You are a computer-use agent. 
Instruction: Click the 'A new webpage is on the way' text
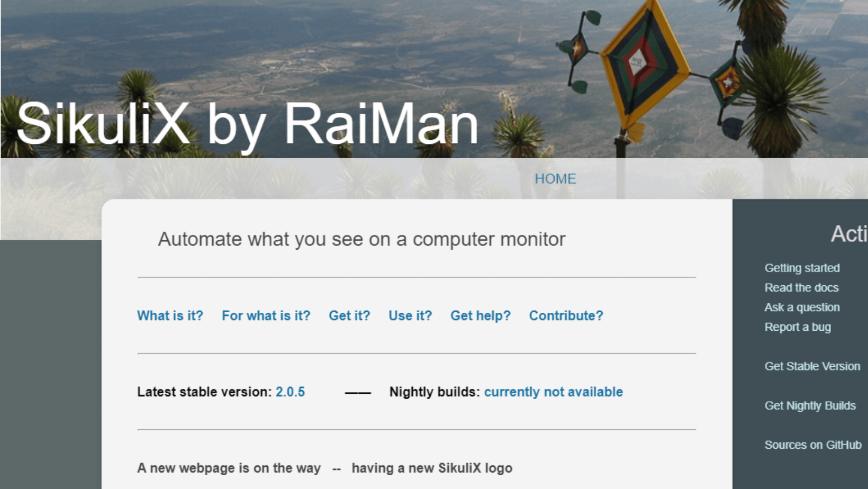(229, 468)
